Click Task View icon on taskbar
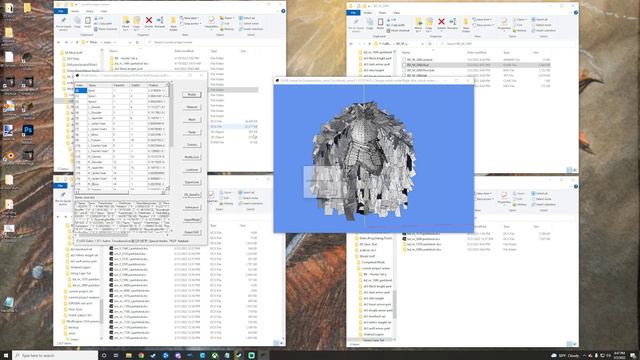 pyautogui.click(x=116, y=356)
